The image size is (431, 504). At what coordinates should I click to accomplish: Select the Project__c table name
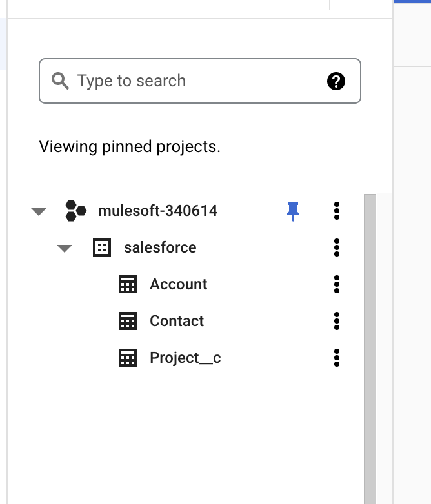coord(185,358)
